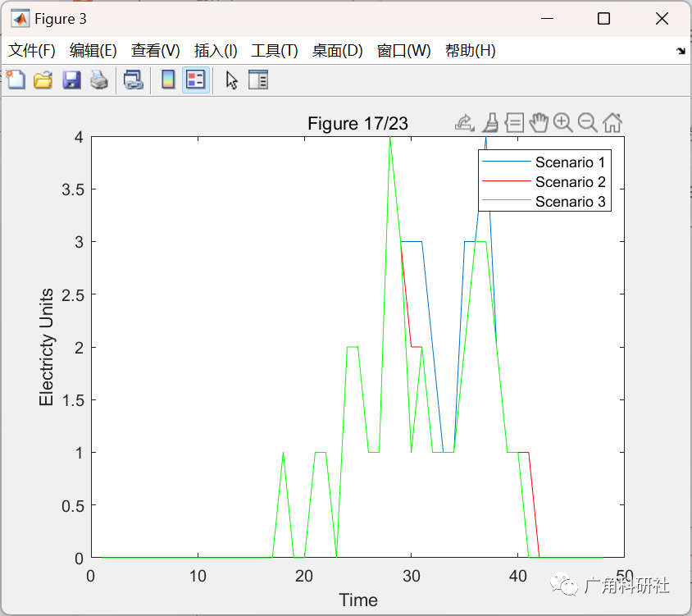Select the Edit Plot arrow tool

(231, 80)
